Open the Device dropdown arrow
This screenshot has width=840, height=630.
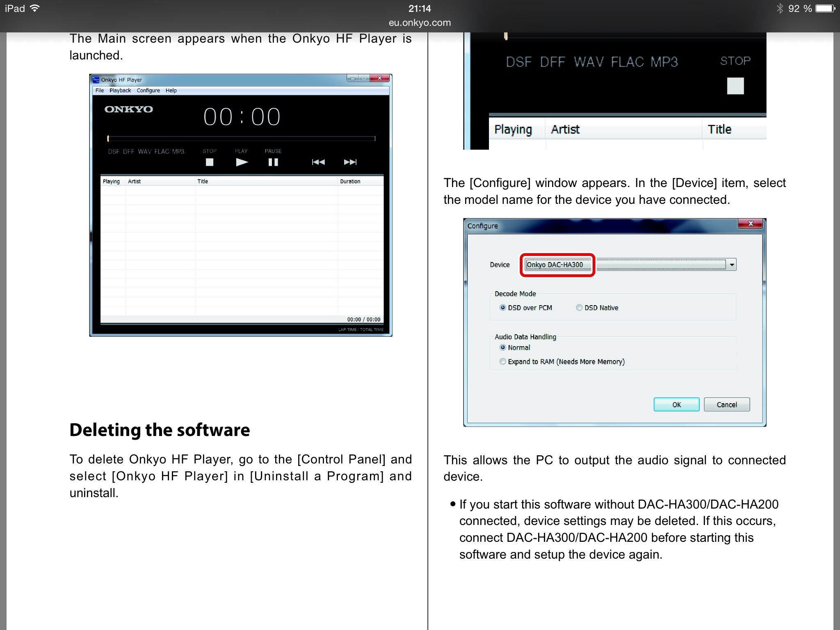tap(732, 265)
